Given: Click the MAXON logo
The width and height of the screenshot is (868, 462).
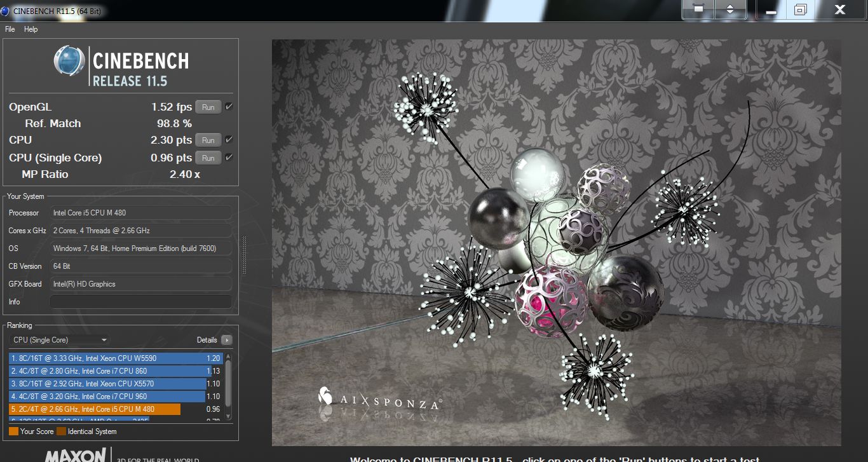Looking at the screenshot, I should [76, 455].
